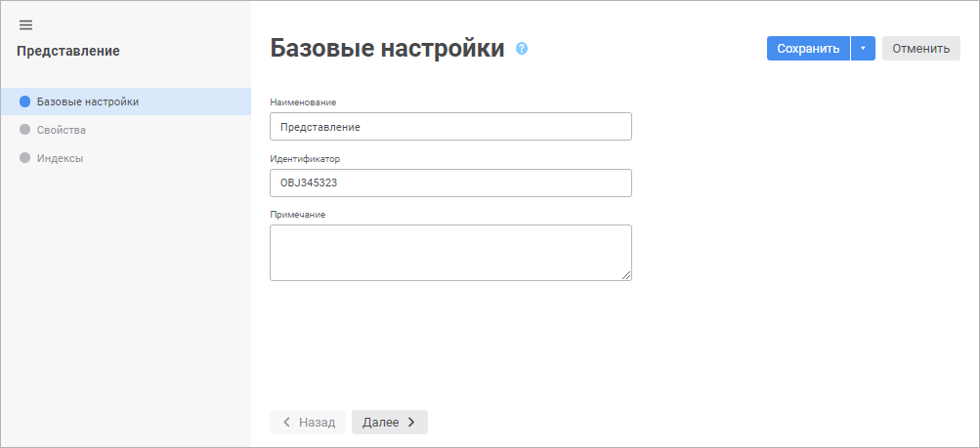Click the Далее button label

(380, 422)
